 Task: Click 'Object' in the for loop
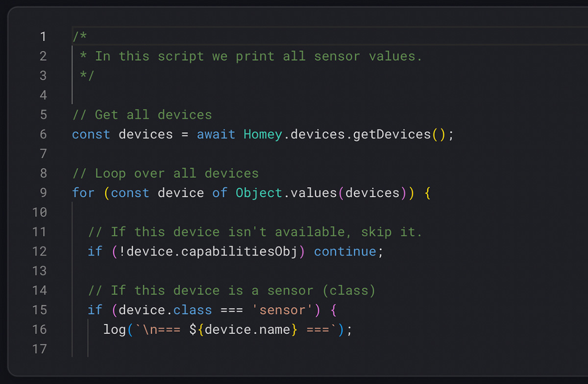click(259, 193)
